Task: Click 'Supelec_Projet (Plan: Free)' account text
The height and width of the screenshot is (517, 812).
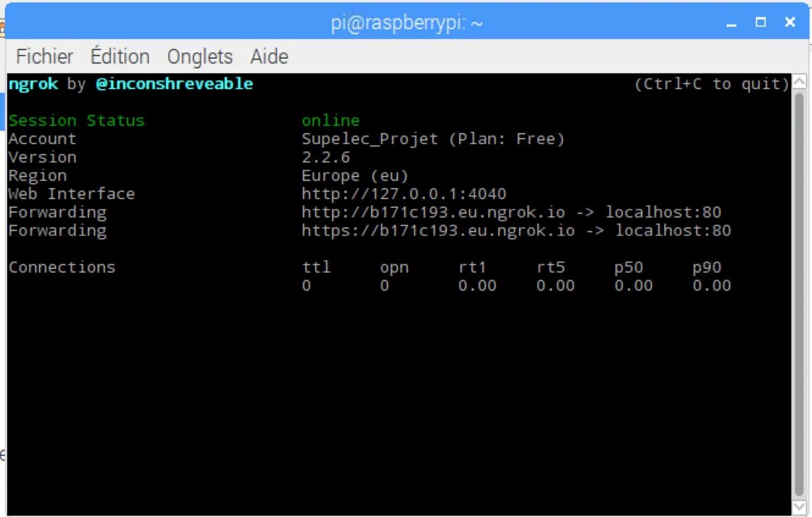Action: click(x=433, y=139)
